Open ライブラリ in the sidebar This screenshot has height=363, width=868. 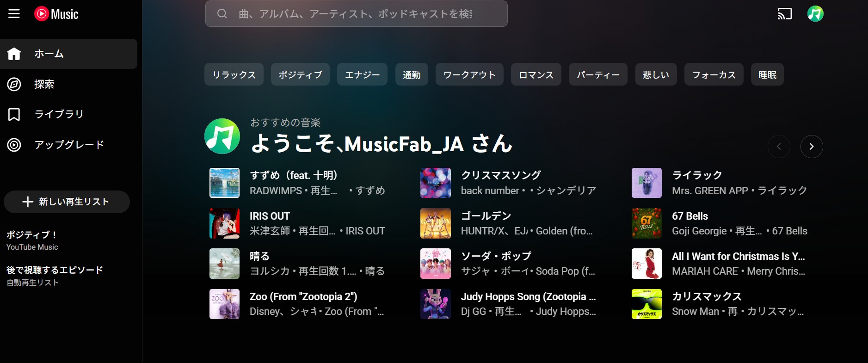pos(68,114)
